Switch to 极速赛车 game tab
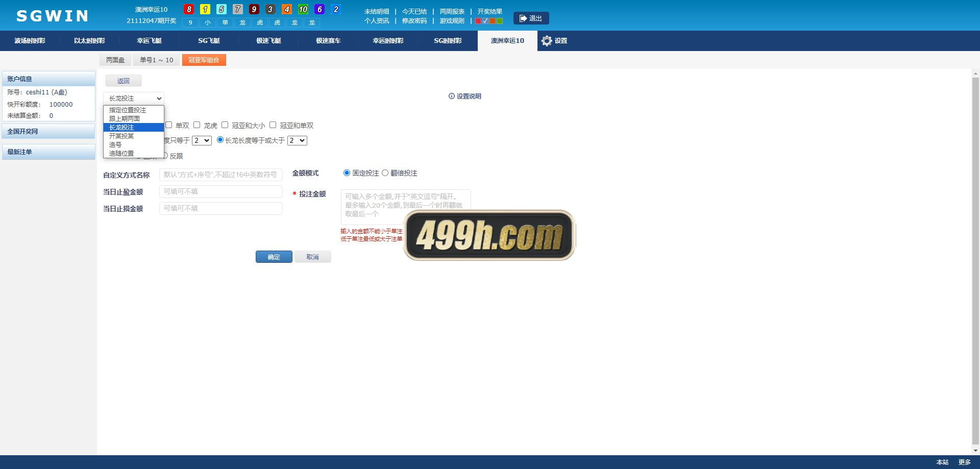Image resolution: width=980 pixels, height=469 pixels. (x=328, y=41)
